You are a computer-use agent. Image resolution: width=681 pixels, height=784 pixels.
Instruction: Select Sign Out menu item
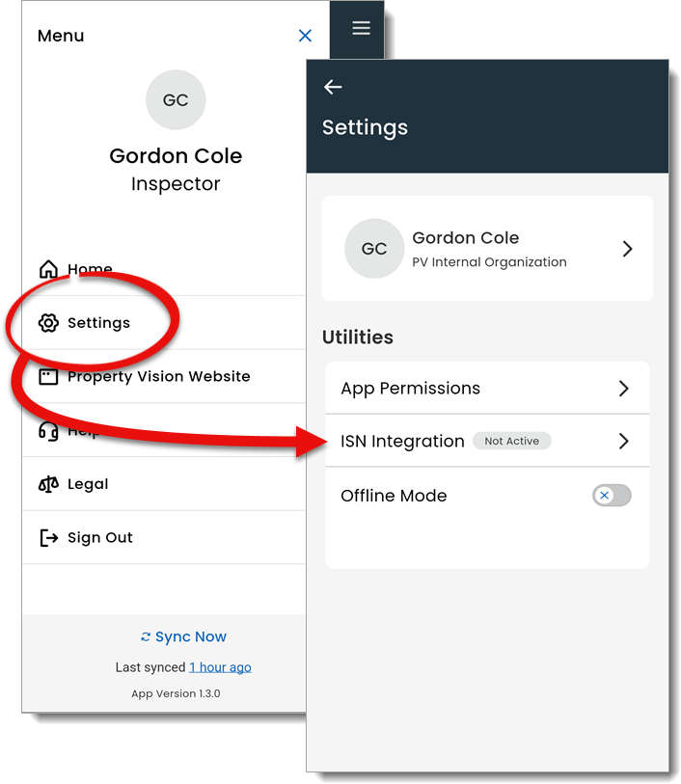[x=165, y=537]
